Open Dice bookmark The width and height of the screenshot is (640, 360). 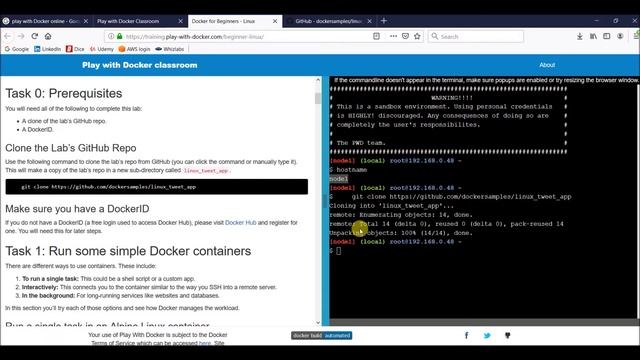75,49
